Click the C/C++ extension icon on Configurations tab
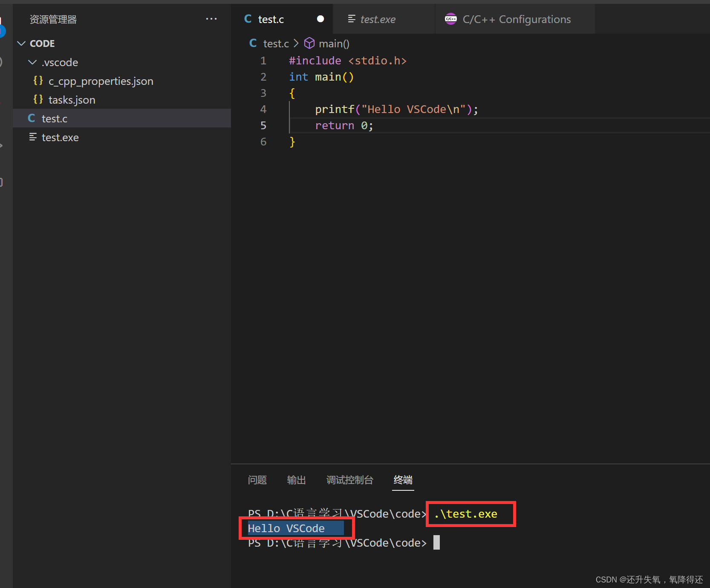 [x=451, y=19]
